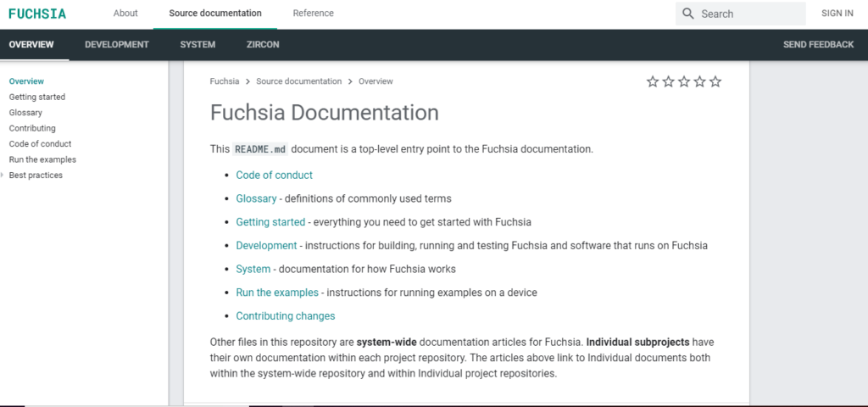The width and height of the screenshot is (868, 407).
Task: Rate the page four stars
Action: pos(699,81)
